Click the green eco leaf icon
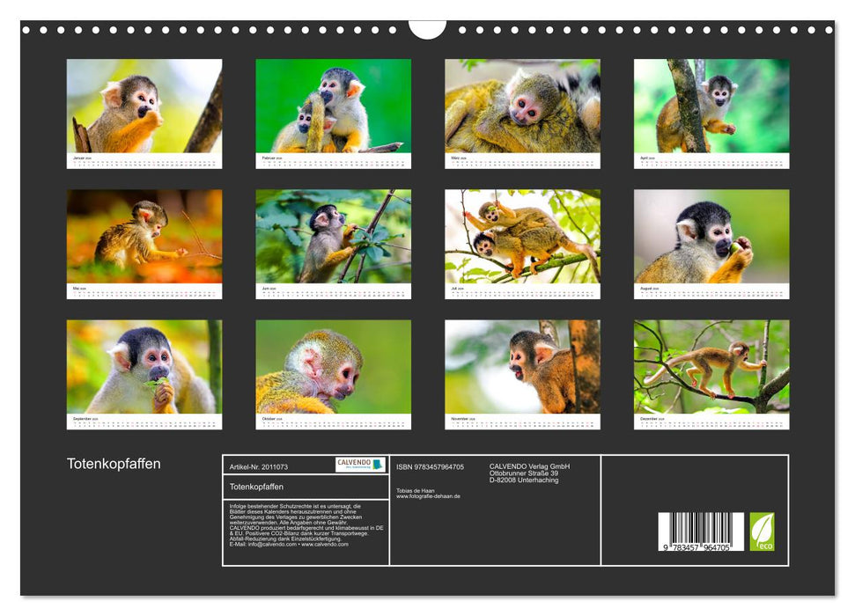The height and width of the screenshot is (616, 855). point(762,532)
